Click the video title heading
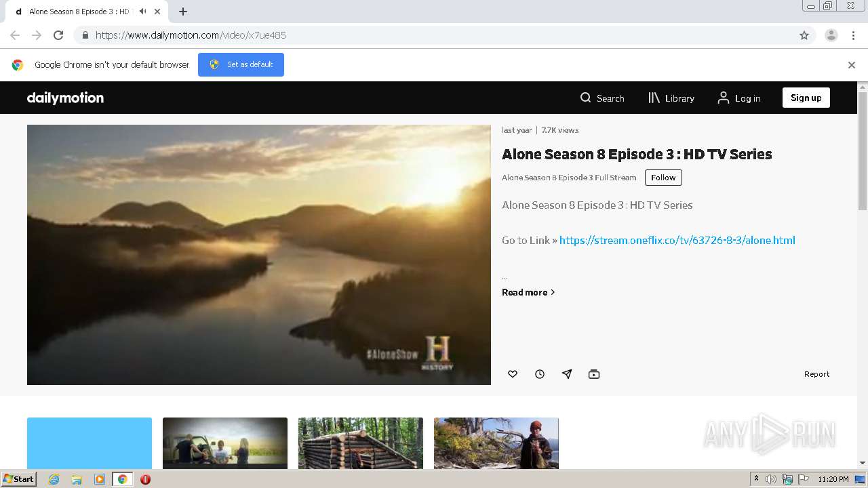 637,154
